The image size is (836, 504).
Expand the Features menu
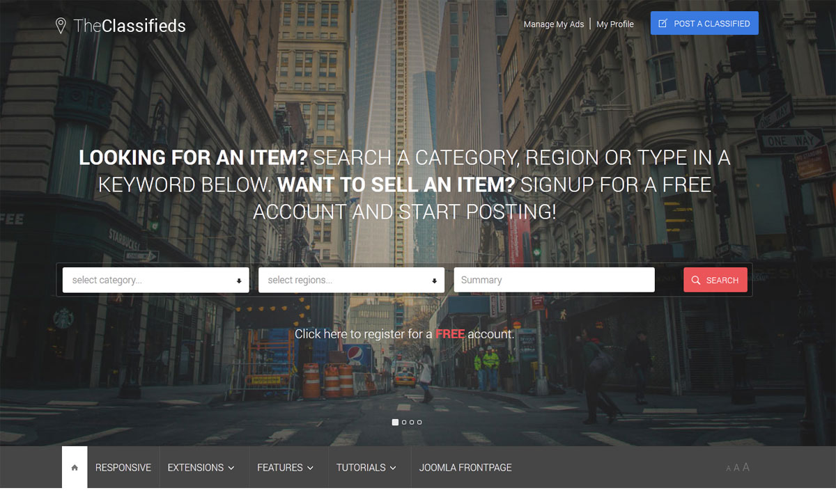[x=286, y=468]
